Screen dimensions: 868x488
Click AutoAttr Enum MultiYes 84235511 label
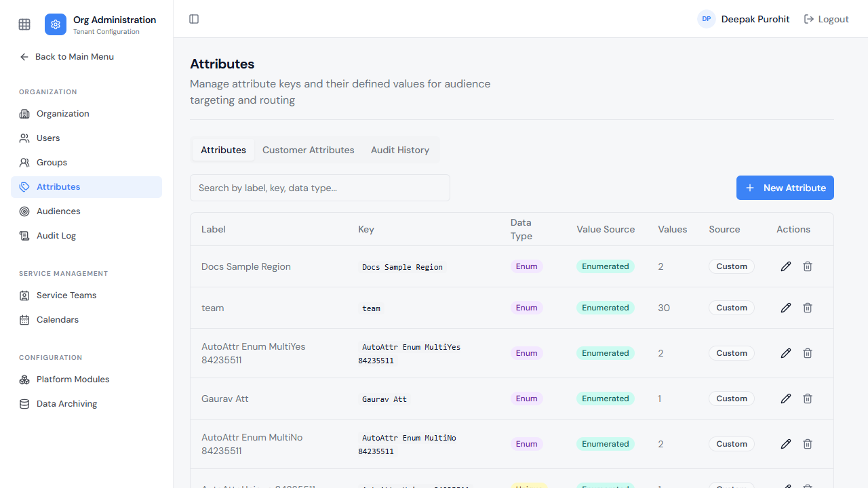click(254, 353)
